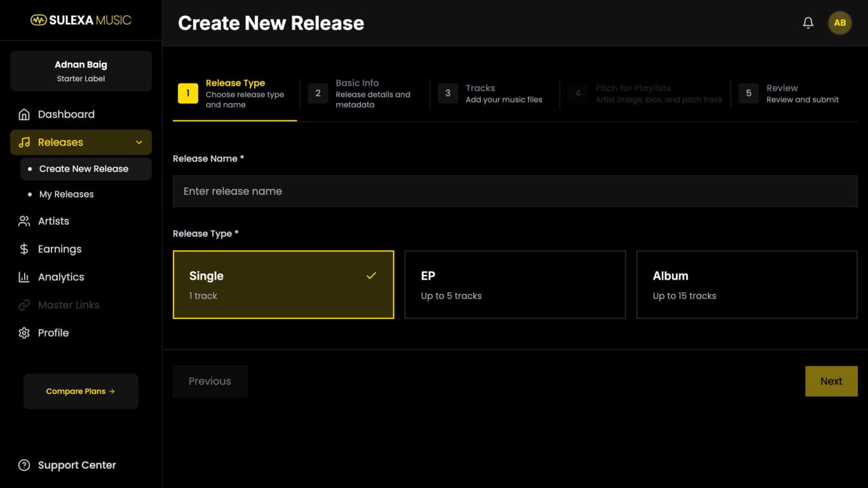Screen dimensions: 868x488
Task: Select the Single release type
Action: pyautogui.click(x=283, y=285)
